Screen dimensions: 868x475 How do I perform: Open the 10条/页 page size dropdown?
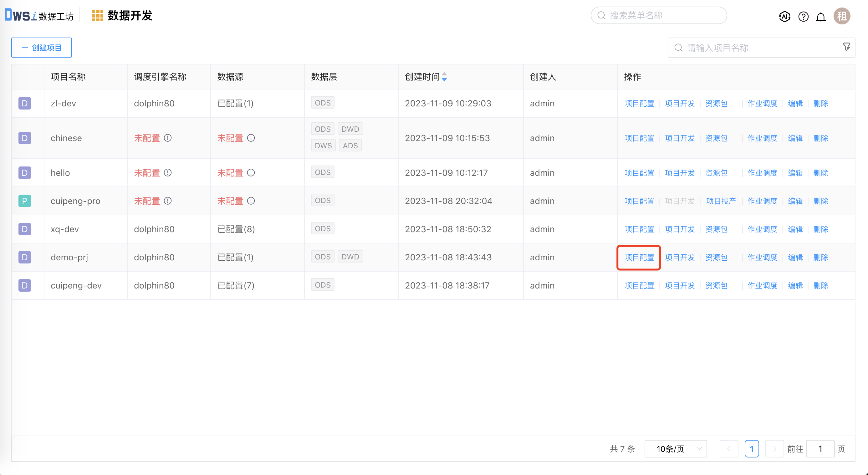(675, 449)
